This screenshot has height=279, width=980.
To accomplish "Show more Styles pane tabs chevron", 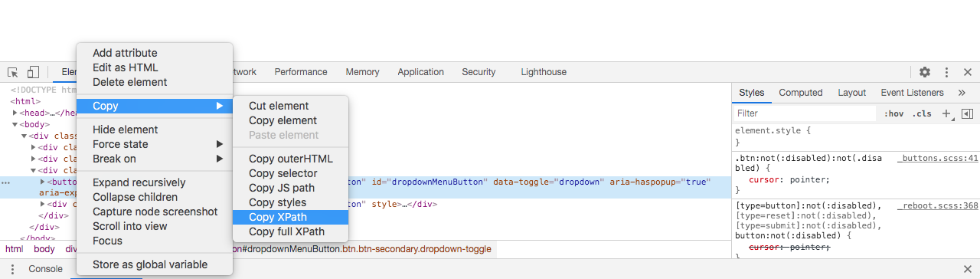I will click(x=962, y=93).
